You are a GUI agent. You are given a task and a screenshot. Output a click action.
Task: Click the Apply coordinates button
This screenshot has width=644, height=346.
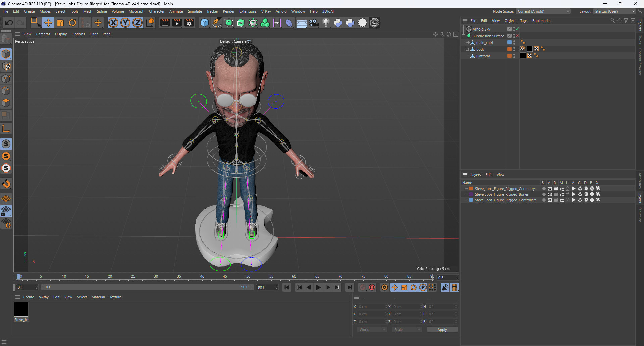click(442, 330)
